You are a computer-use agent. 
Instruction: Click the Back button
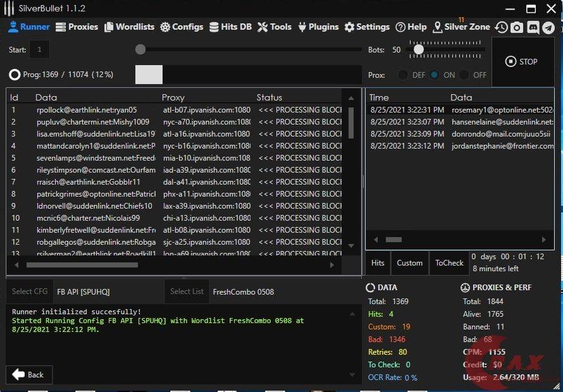pyautogui.click(x=29, y=375)
